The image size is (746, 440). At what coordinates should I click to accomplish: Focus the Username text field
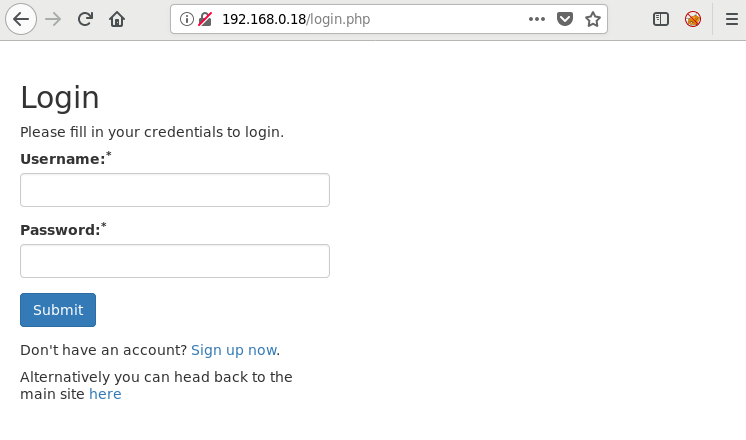point(175,190)
